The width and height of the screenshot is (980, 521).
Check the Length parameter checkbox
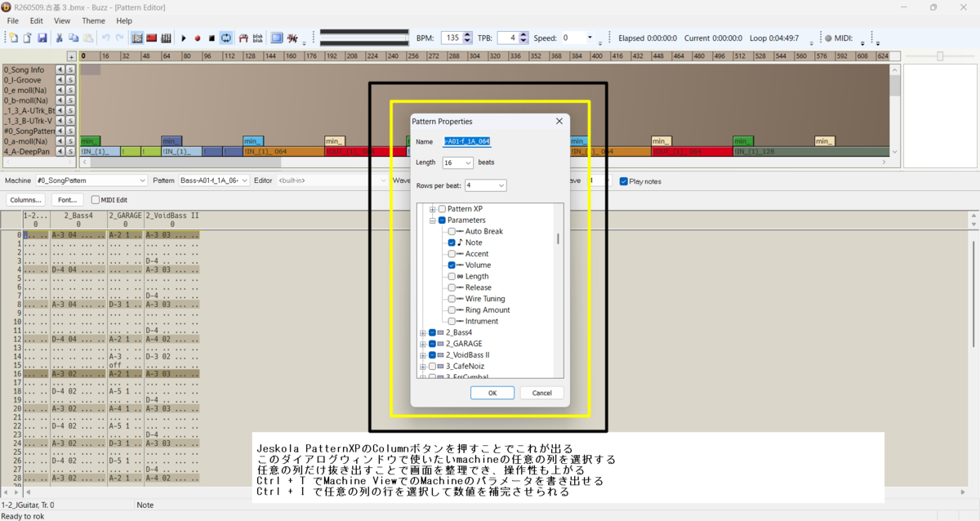pos(452,277)
